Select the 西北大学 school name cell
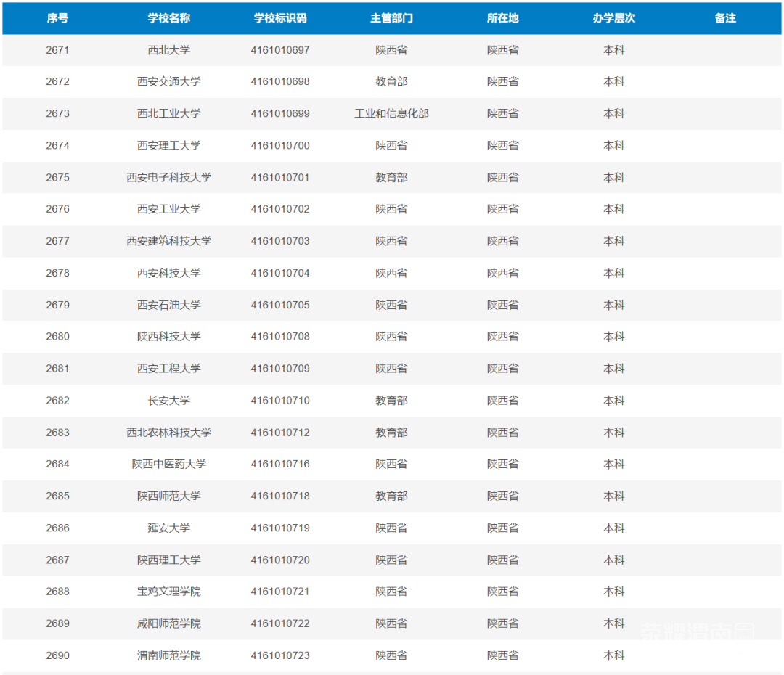The height and width of the screenshot is (675, 784). pos(169,50)
